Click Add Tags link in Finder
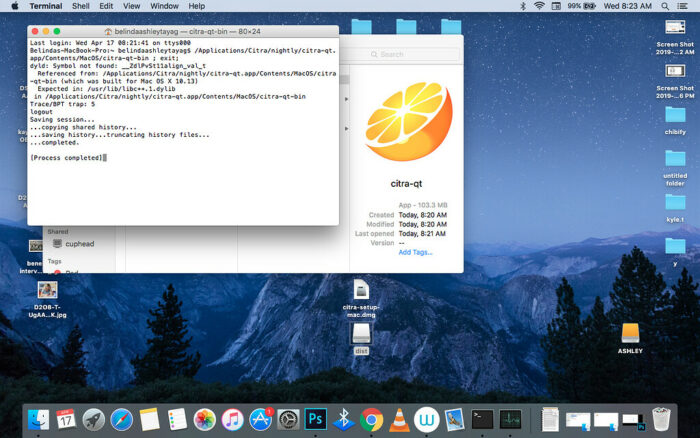Image resolution: width=700 pixels, height=438 pixels. point(415,252)
